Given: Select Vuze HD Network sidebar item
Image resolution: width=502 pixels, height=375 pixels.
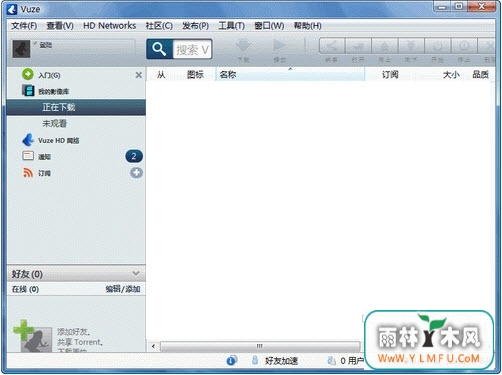Looking at the screenshot, I should (x=59, y=141).
